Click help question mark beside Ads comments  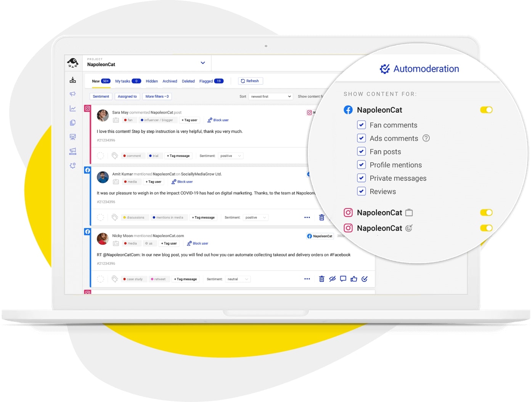pyautogui.click(x=426, y=138)
